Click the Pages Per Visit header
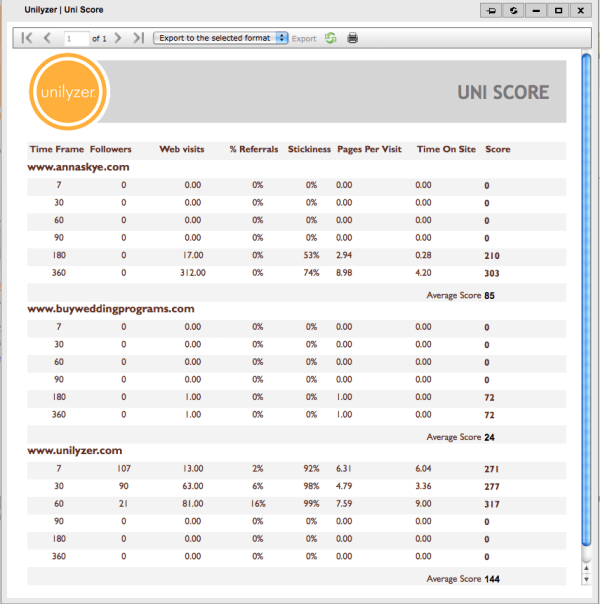The image size is (600, 604). (369, 149)
